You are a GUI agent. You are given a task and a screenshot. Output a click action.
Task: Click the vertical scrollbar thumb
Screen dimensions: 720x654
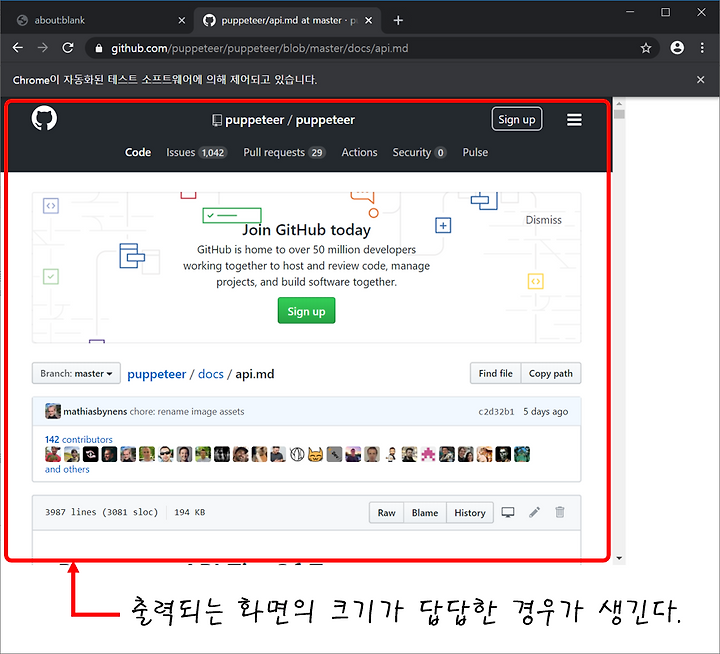tap(619, 114)
